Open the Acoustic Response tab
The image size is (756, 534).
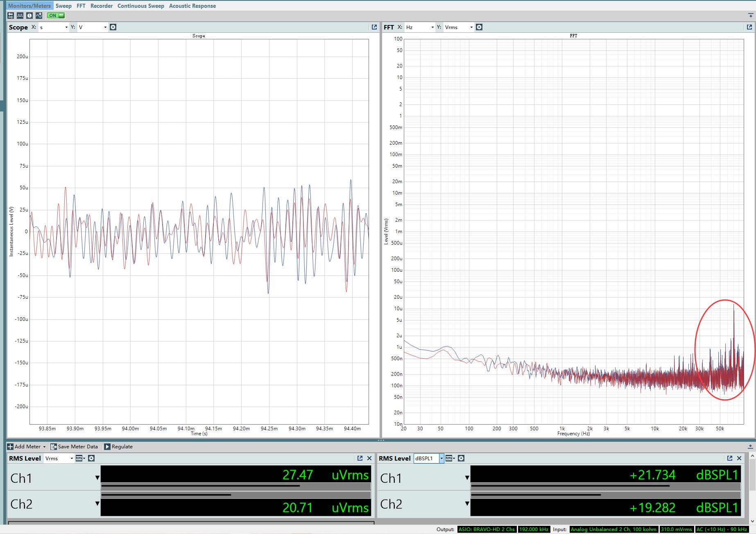(x=192, y=6)
